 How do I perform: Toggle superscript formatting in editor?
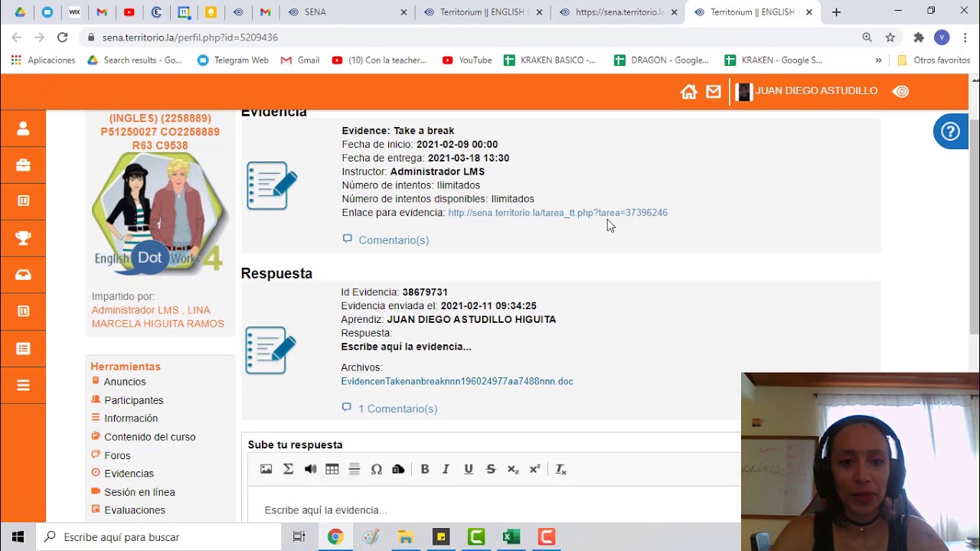535,469
